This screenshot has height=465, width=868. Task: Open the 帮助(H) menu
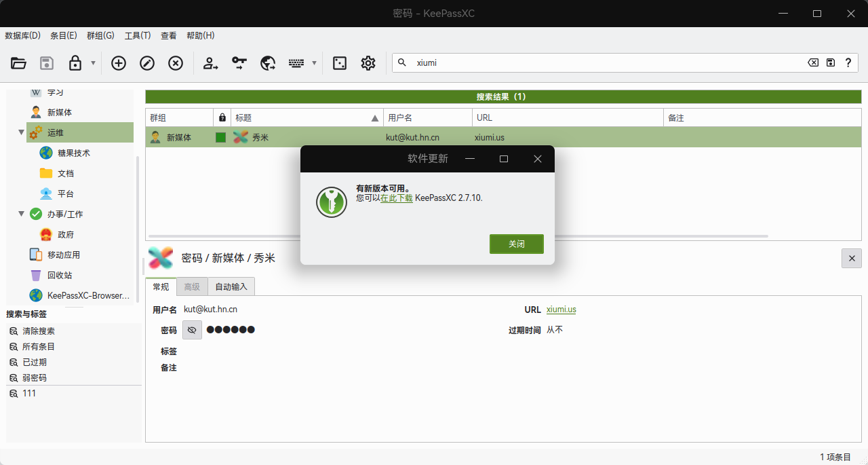[201, 35]
